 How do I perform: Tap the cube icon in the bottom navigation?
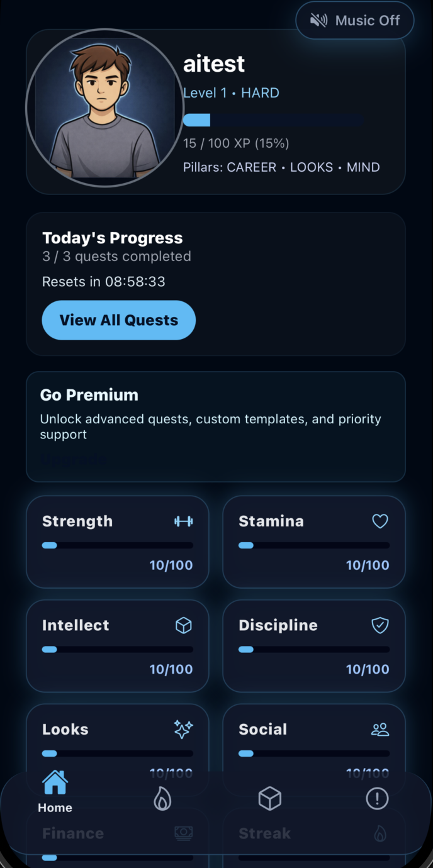(269, 798)
